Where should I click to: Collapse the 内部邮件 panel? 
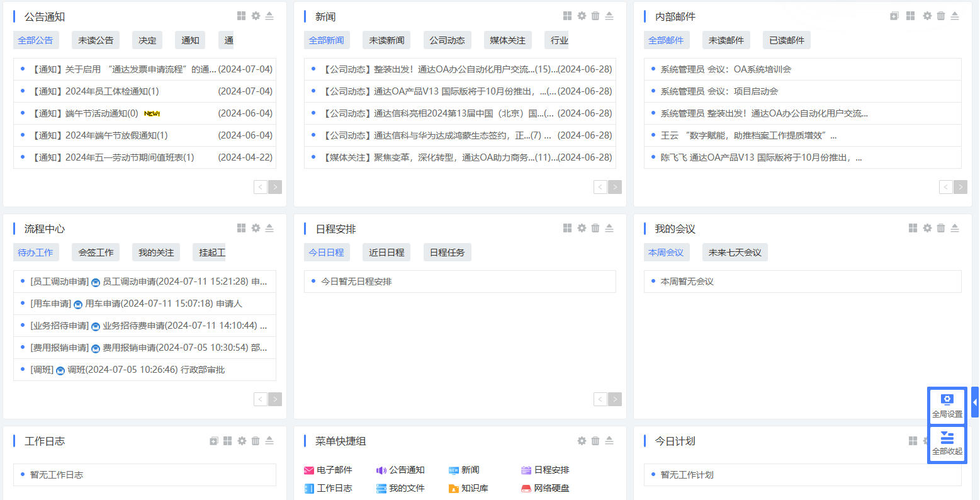(x=955, y=16)
